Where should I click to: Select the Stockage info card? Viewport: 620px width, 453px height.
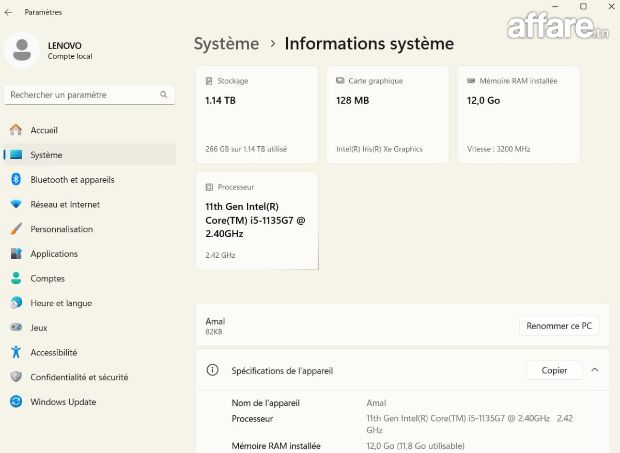(x=257, y=115)
